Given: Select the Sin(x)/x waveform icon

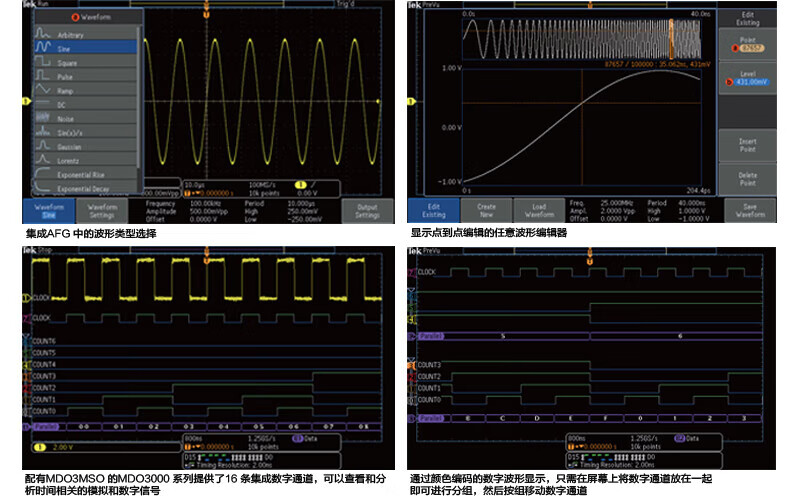Looking at the screenshot, I should click(43, 132).
